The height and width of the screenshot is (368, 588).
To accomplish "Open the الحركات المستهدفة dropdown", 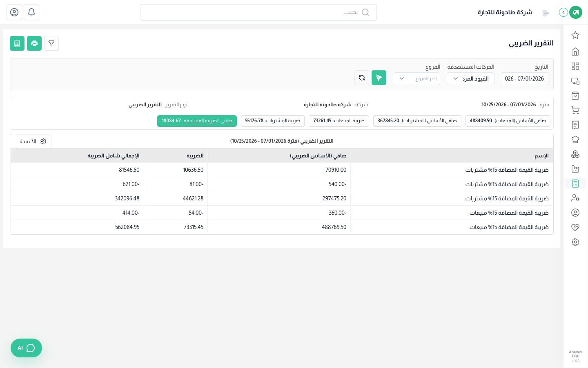I will (470, 79).
